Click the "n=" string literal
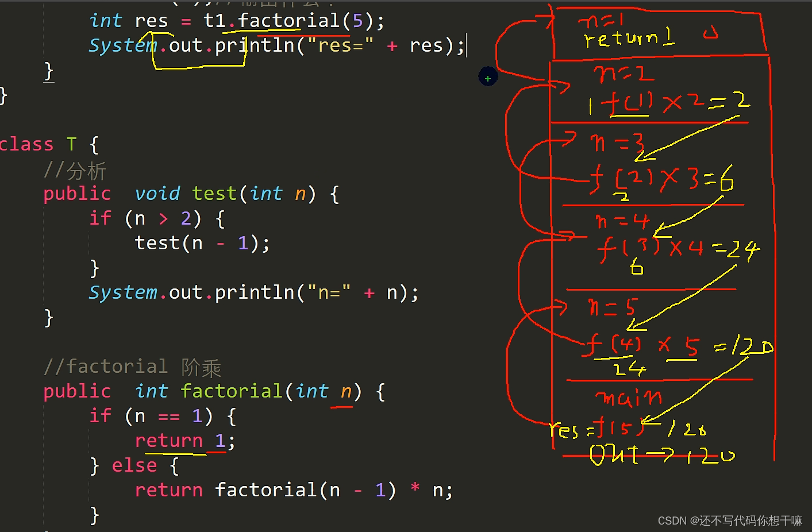This screenshot has width=812, height=532. [x=329, y=292]
